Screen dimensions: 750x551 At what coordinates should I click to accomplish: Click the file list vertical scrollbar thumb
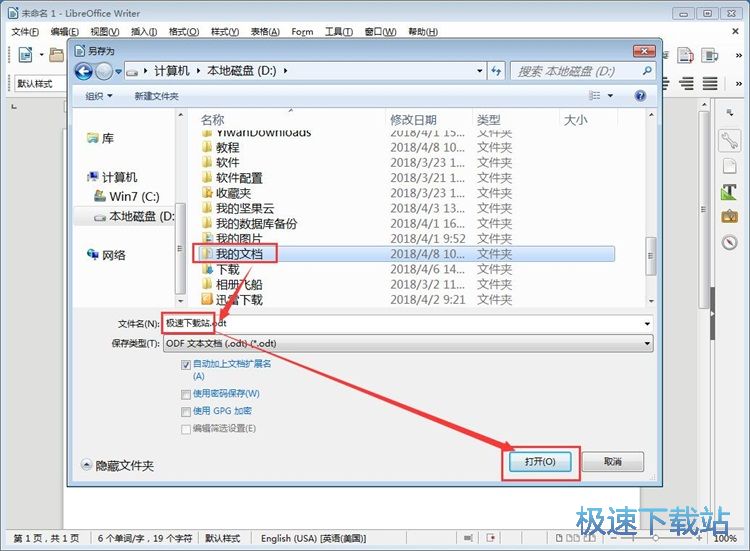click(650, 256)
